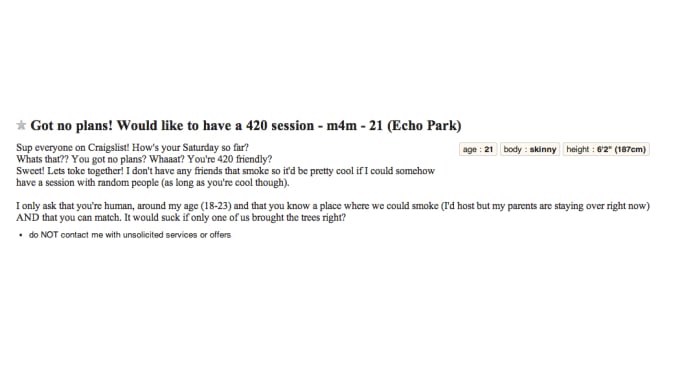Click 'unsolicited services or offers' text

pos(177,235)
